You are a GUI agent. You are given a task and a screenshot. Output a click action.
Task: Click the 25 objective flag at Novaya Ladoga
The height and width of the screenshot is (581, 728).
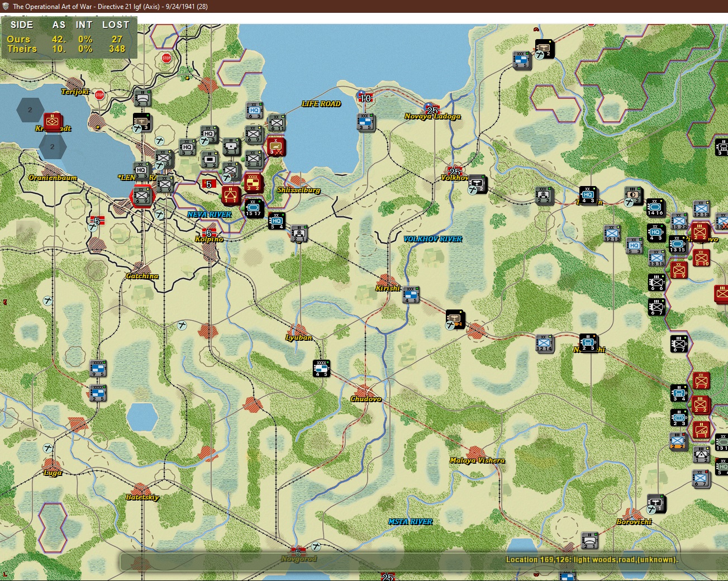432,109
